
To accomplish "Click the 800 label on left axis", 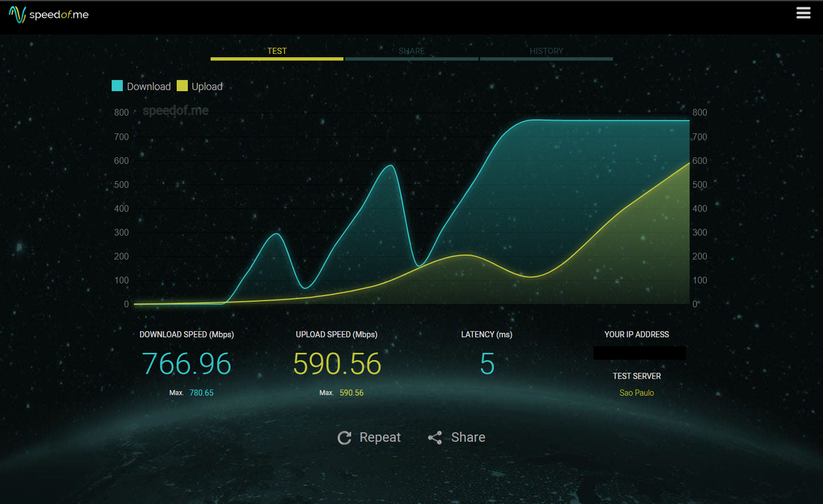I will pos(122,113).
